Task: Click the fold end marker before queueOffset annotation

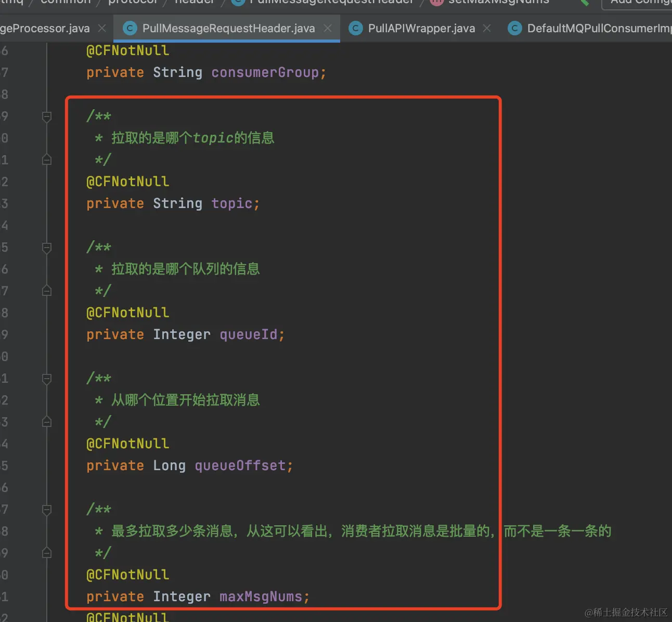Action: tap(47, 422)
